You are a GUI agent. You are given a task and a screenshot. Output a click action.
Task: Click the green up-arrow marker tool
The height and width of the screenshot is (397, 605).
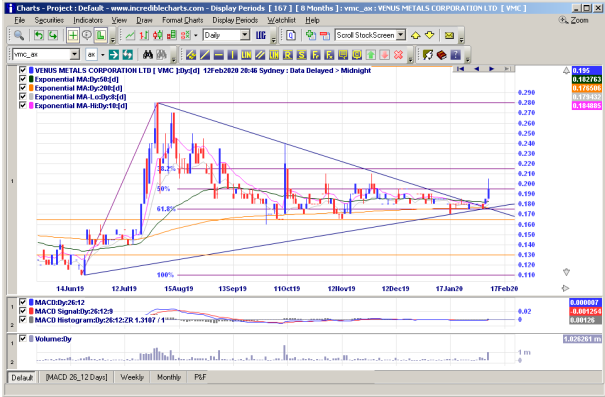pos(371,55)
